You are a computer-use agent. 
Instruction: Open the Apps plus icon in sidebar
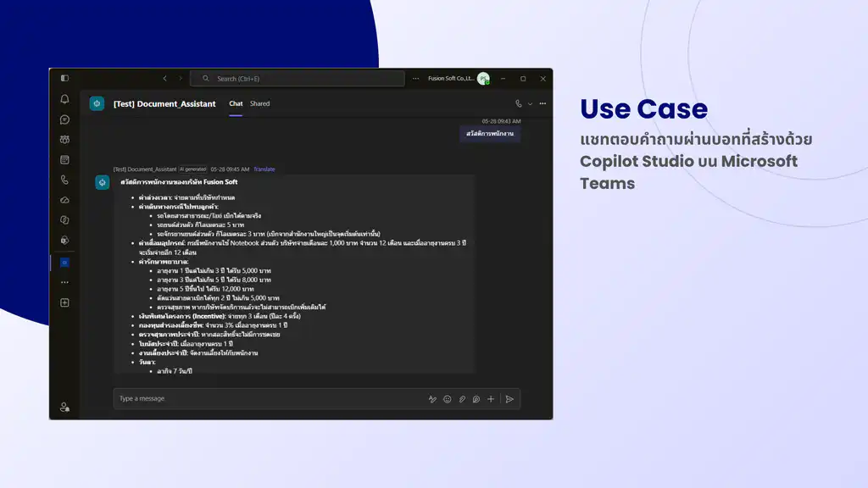tap(64, 302)
